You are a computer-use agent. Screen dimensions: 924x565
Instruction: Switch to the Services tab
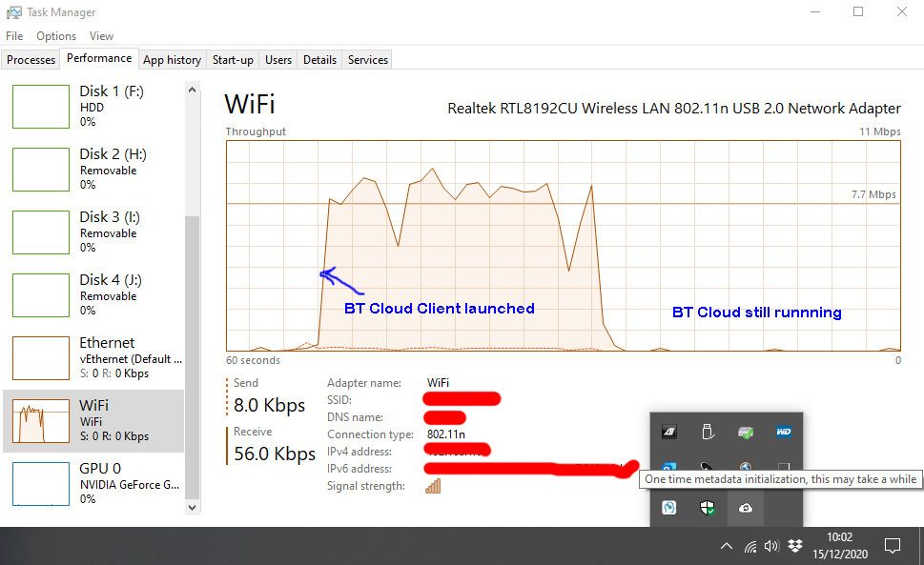(368, 60)
